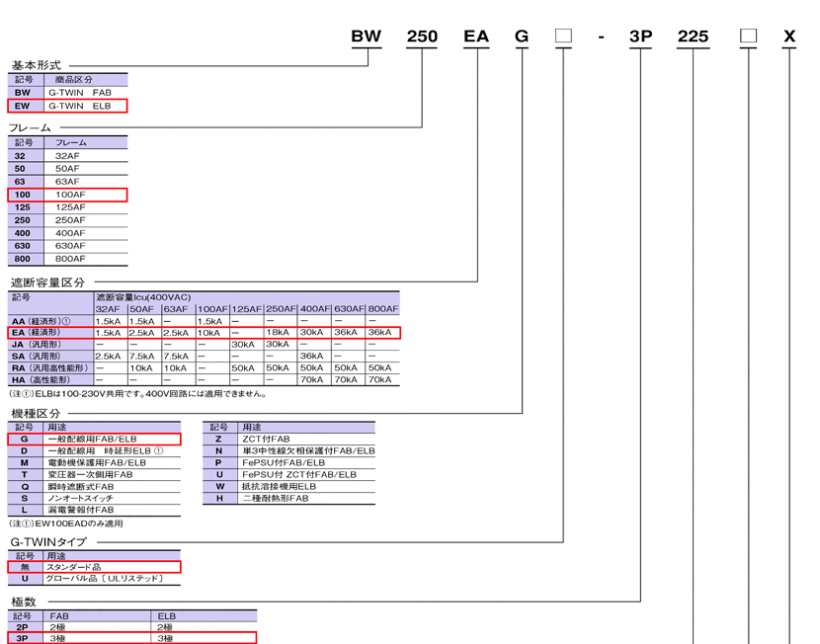Select the "極数" section heading
Image resolution: width=820 pixels, height=644 pixels.
coord(24,602)
